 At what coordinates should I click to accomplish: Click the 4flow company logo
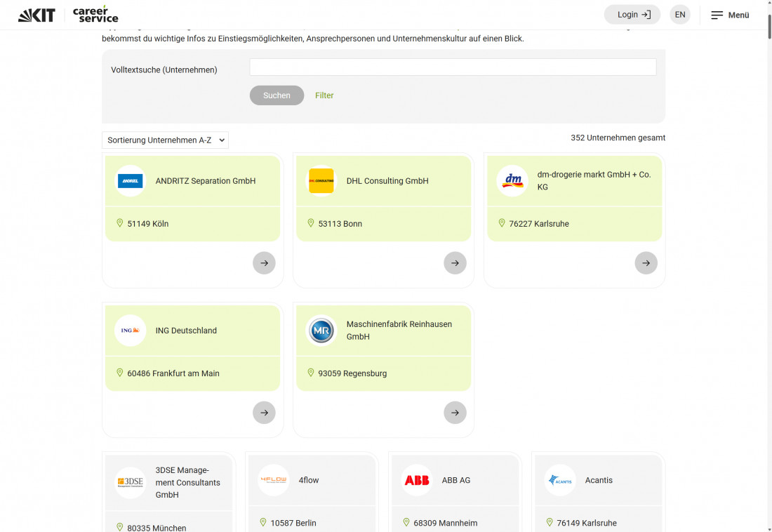point(274,481)
